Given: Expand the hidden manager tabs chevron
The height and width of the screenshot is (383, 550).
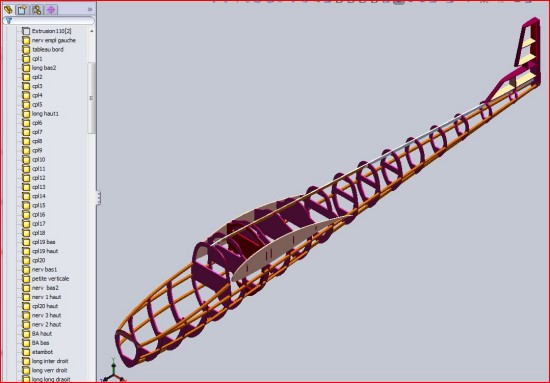Looking at the screenshot, I should (90, 9).
